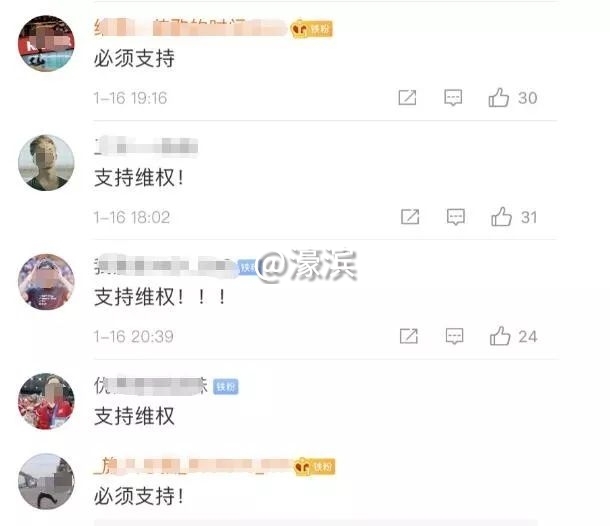610x526 pixels.
Task: Reply to the comment posted 1-16 19:16
Action: [x=453, y=97]
